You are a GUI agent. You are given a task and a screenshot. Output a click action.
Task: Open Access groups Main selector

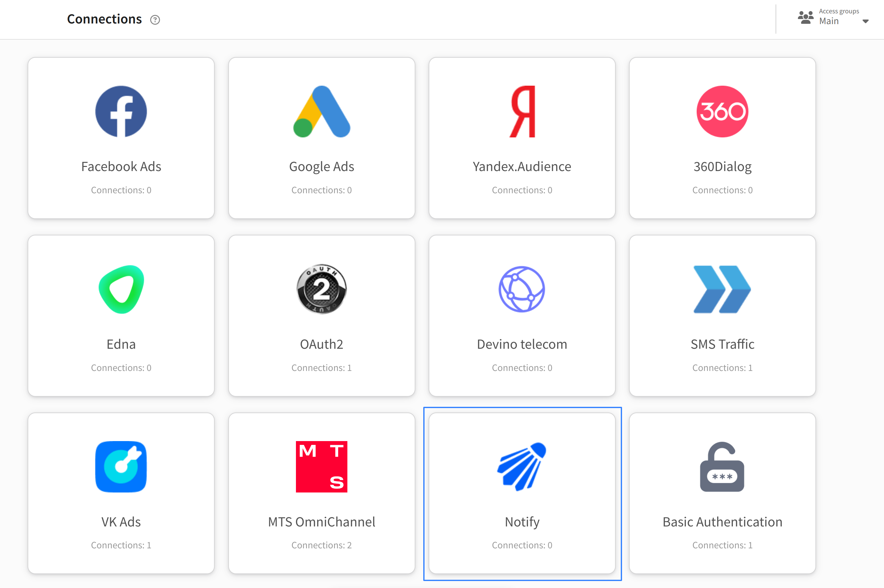(833, 17)
